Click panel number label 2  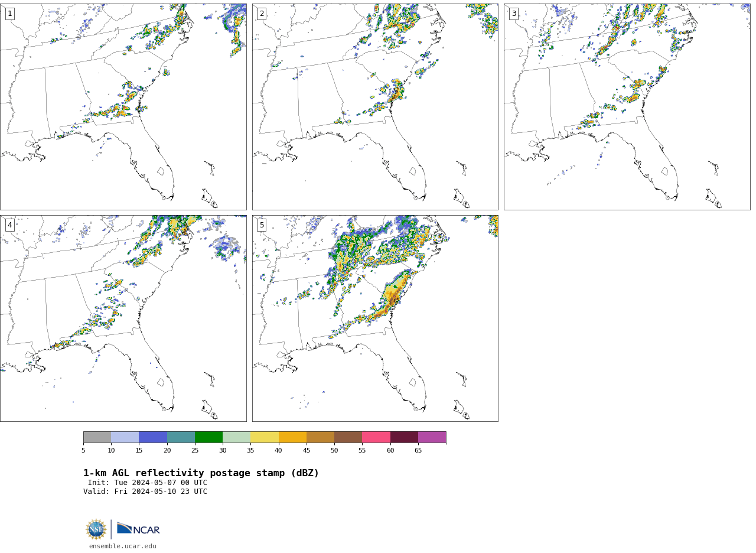262,14
